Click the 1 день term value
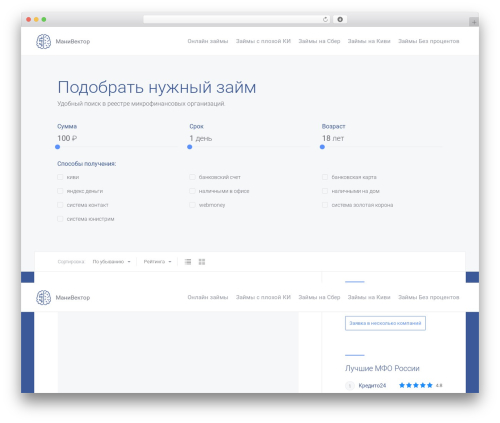Image resolution: width=500 pixels, height=423 pixels. (201, 138)
